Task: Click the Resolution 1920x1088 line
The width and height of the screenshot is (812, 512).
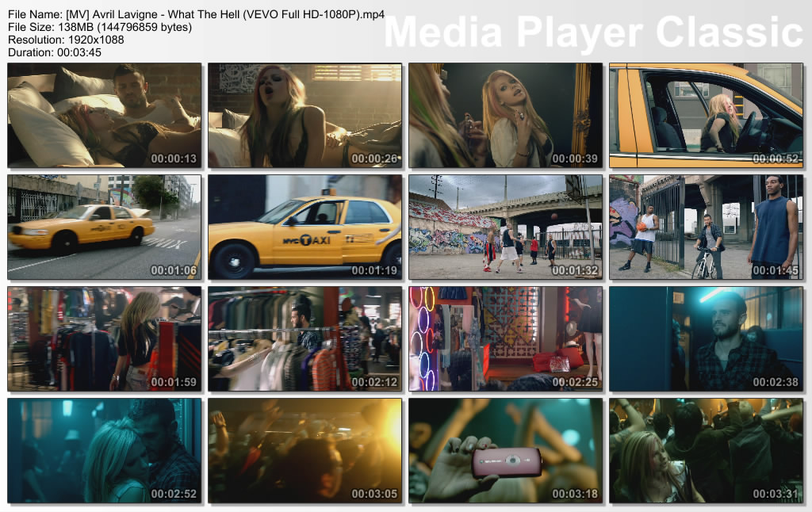Action: pos(66,40)
